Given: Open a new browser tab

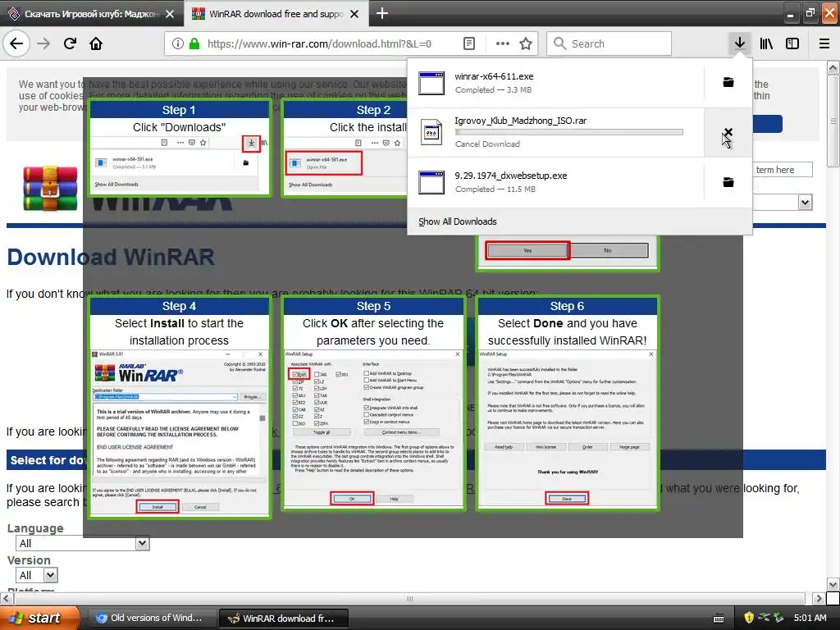Looking at the screenshot, I should (382, 13).
